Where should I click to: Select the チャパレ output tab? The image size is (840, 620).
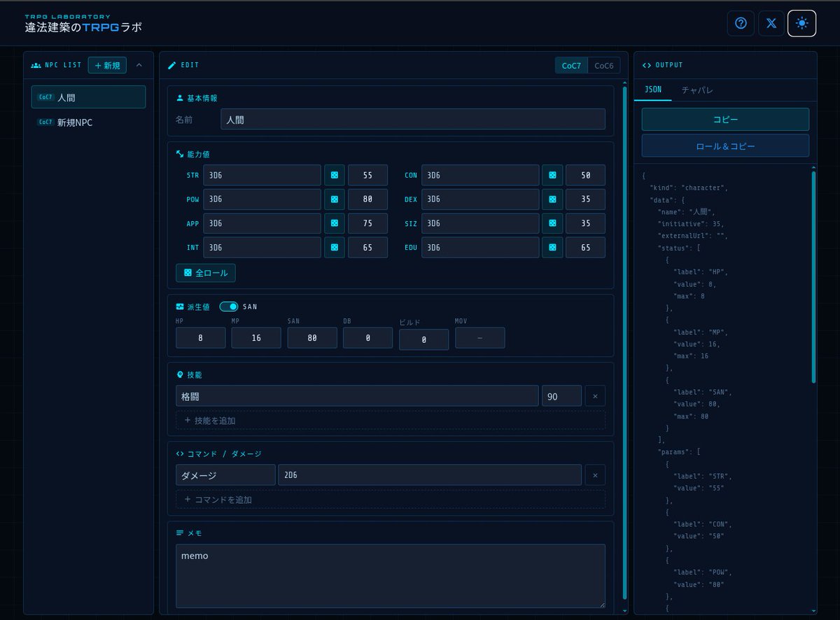tap(697, 90)
